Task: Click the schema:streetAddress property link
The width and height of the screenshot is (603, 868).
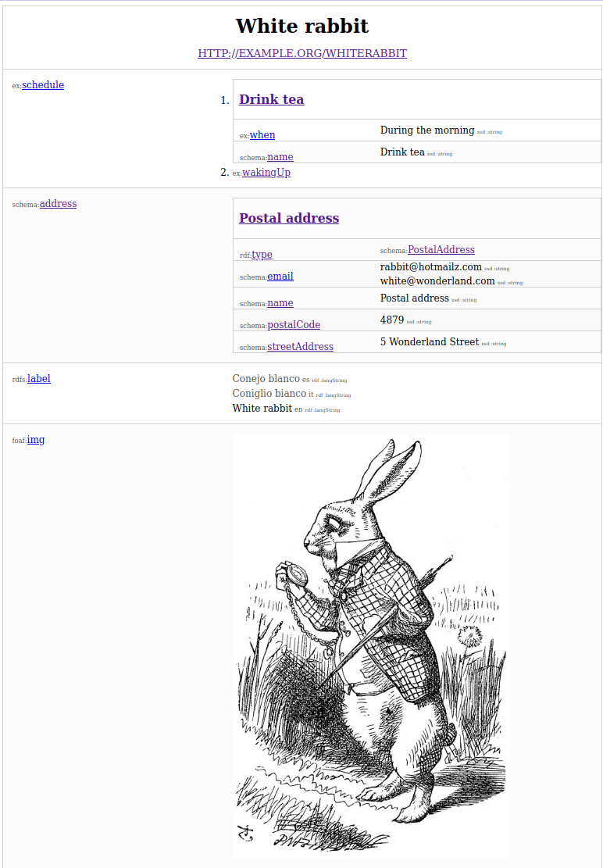Action: (301, 347)
